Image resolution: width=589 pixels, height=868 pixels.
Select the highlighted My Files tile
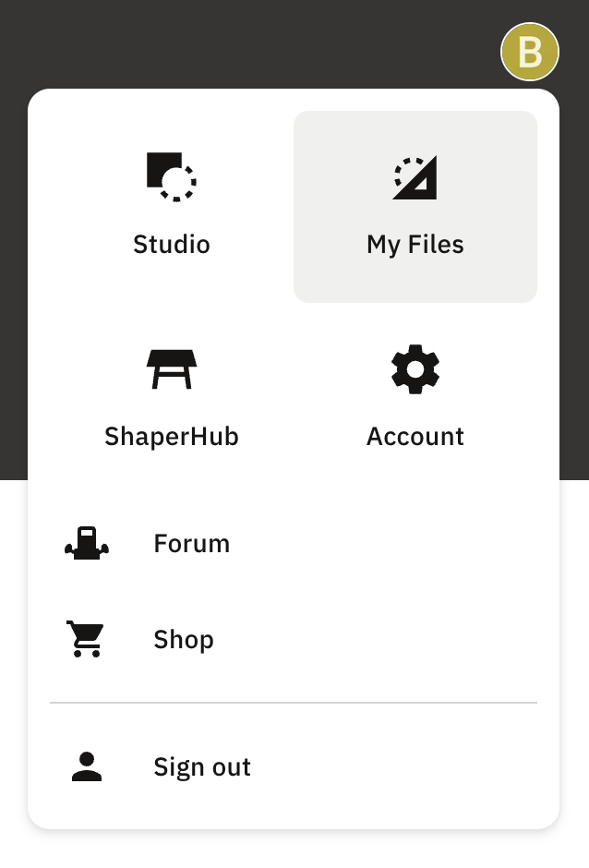point(415,206)
